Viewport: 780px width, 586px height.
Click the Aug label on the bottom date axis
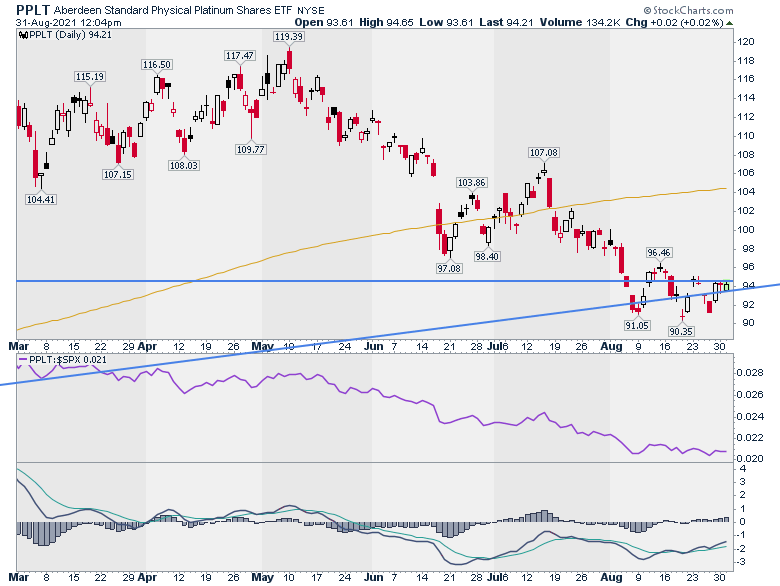[611, 577]
